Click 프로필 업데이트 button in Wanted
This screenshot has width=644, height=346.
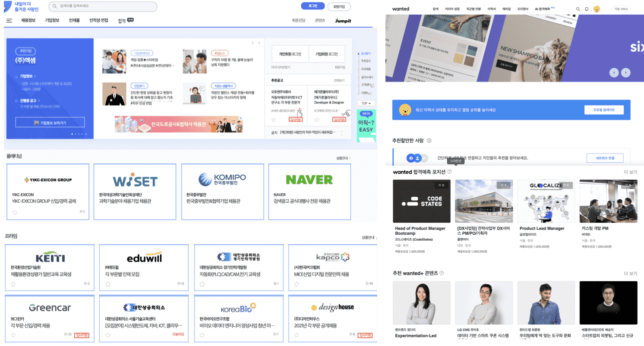tap(604, 110)
